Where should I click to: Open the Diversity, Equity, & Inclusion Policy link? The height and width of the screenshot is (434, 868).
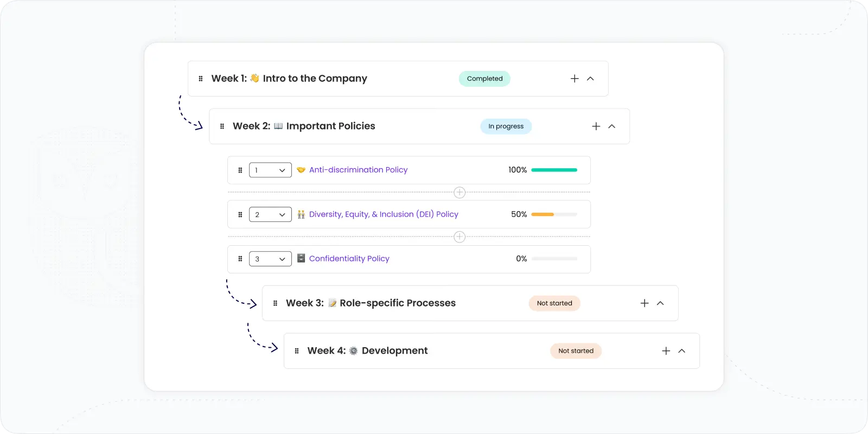point(384,214)
